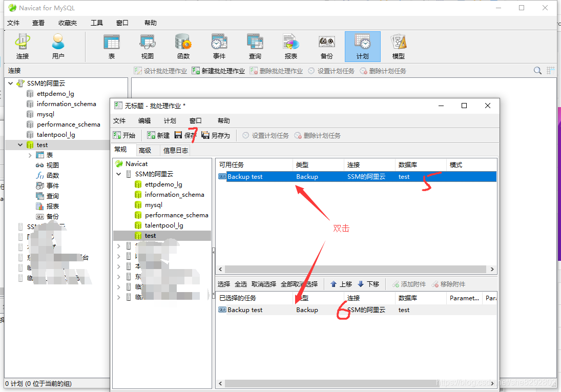The width and height of the screenshot is (561, 392).
Task: Select the 备份 (Backup) toolbar icon
Action: (x=326, y=47)
